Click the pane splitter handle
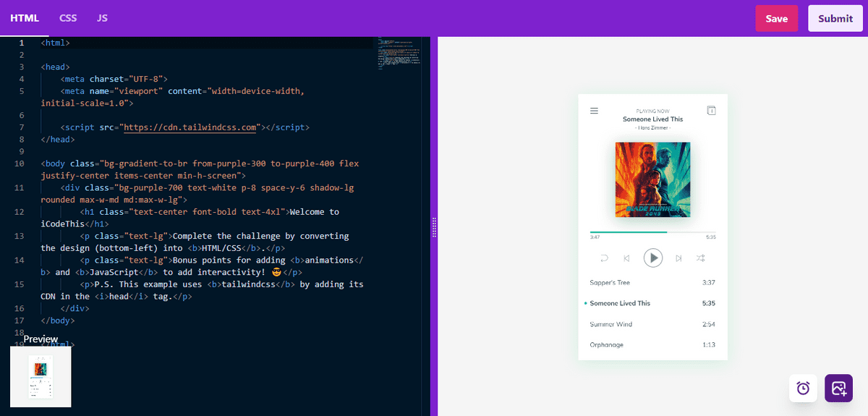Screen dimensions: 868x416 pos(434,226)
